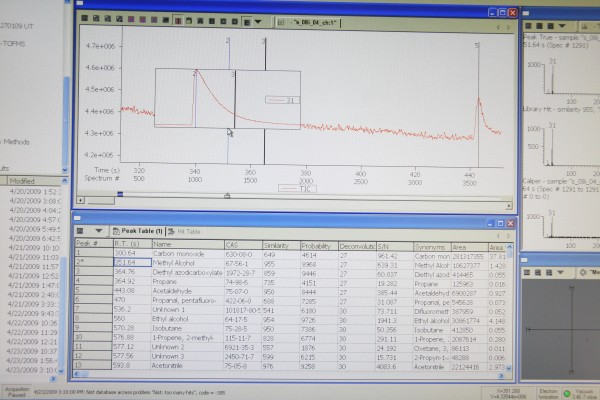Select file entry dated 4/22/2009 12:21
This screenshot has height=400, width=600.
tap(32, 342)
